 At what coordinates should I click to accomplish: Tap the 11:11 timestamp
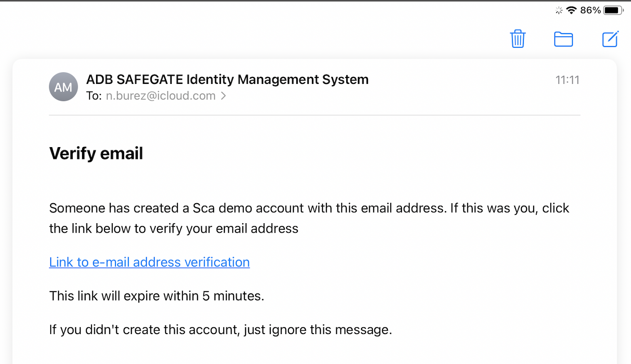click(x=567, y=80)
